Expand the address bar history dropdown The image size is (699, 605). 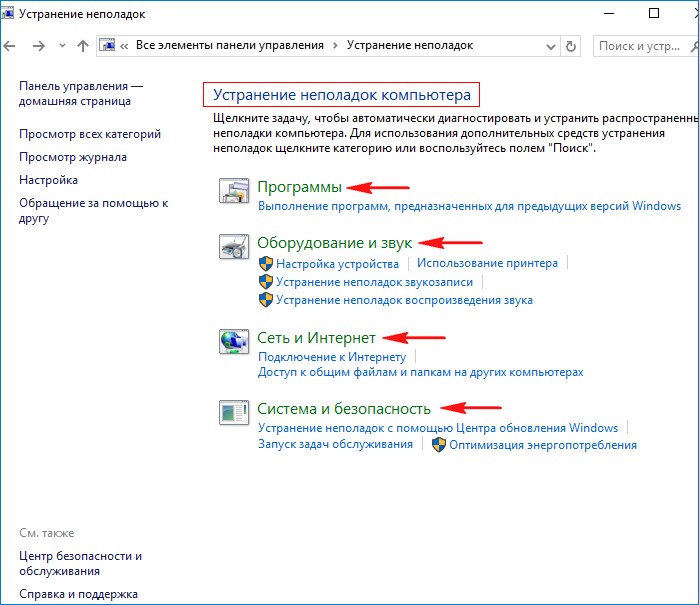coord(551,46)
